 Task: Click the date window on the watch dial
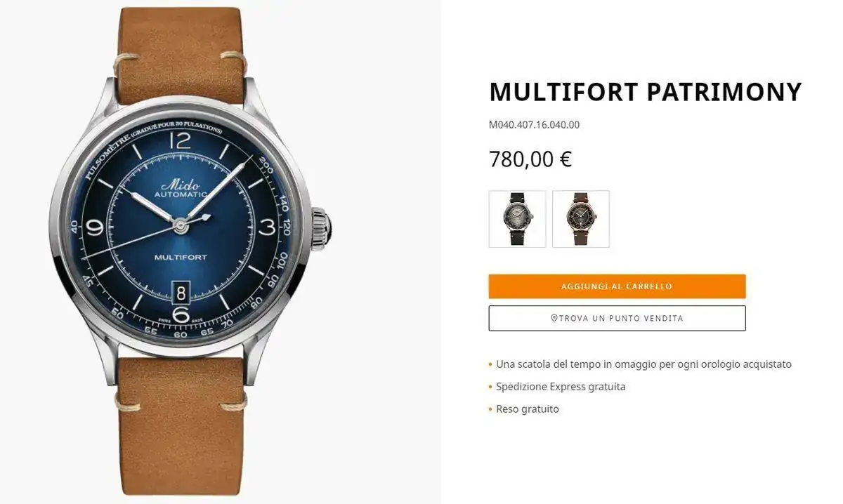point(181,291)
